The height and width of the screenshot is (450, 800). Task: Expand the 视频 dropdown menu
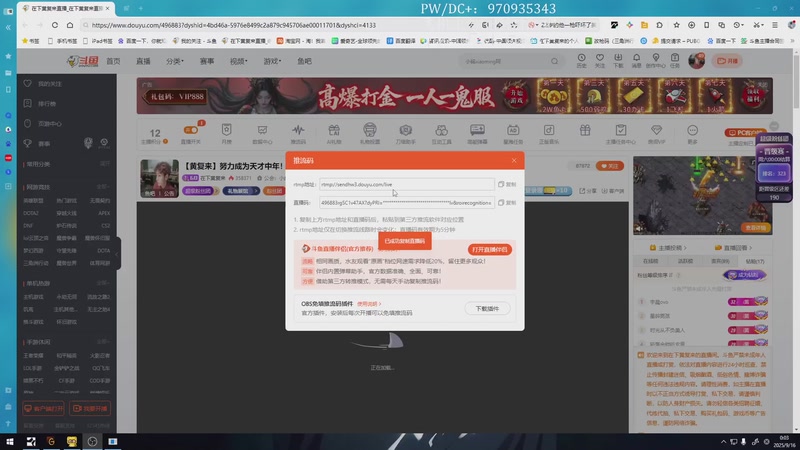click(238, 61)
